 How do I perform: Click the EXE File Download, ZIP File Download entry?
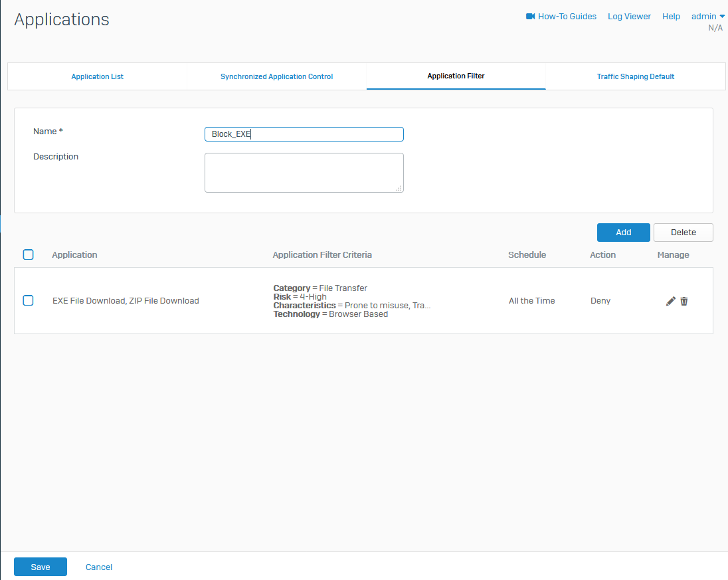pos(126,301)
